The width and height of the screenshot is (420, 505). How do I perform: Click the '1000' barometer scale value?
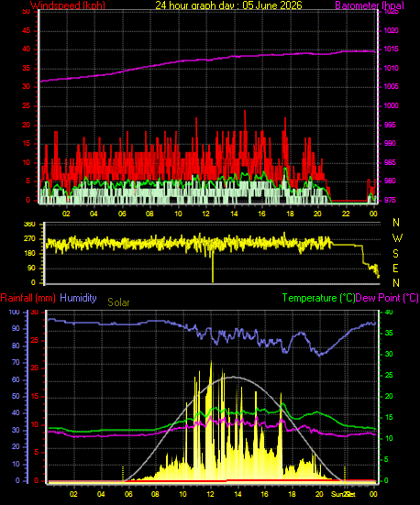tap(391, 106)
